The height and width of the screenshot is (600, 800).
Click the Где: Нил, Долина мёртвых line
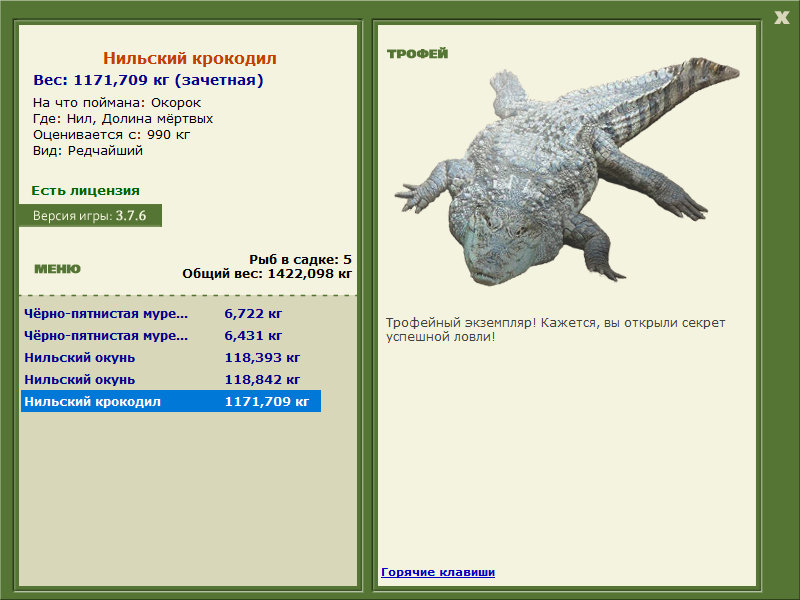coord(123,119)
